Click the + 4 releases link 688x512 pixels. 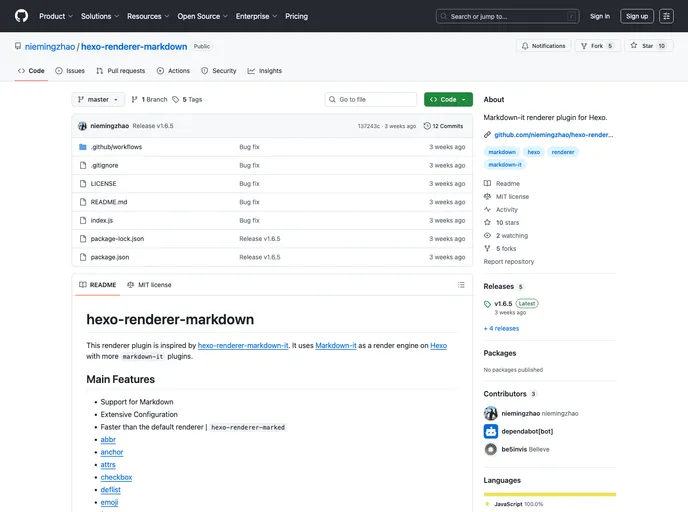pos(501,328)
